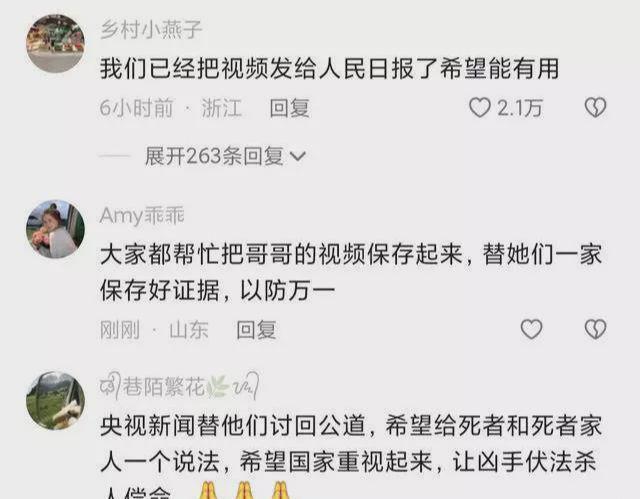The image size is (640, 499).
Task: Dislike Amy乖乖's comment using broken heart
Action: click(596, 329)
